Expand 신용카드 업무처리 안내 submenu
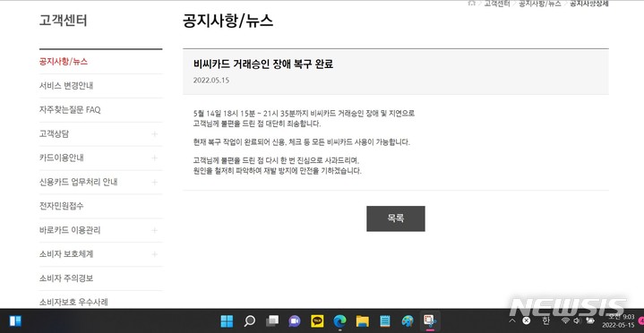644x333 pixels. click(154, 182)
